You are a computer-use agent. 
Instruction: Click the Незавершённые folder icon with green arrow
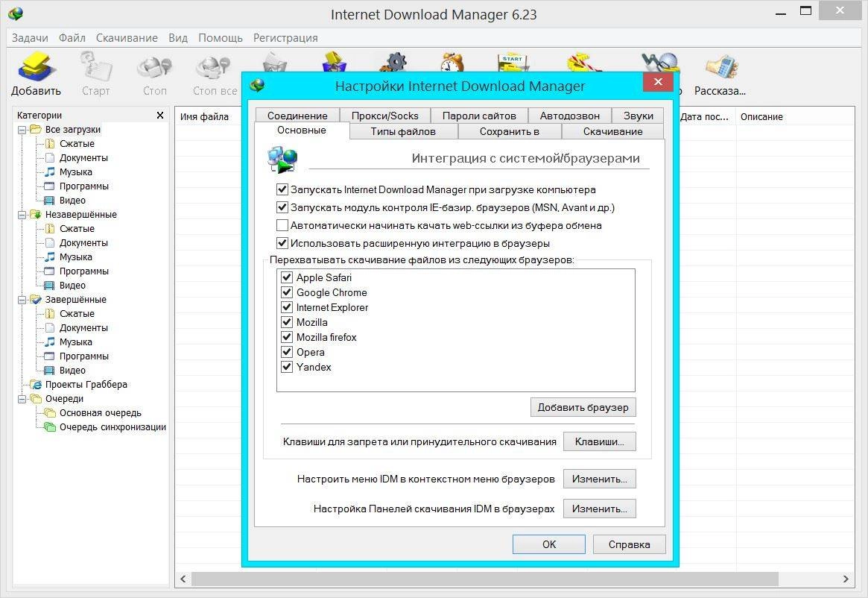(36, 215)
